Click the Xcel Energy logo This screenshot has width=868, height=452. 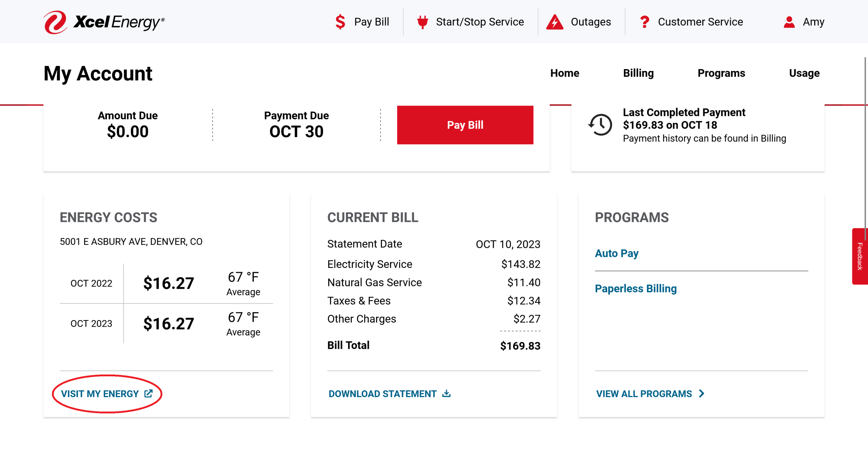pyautogui.click(x=104, y=22)
